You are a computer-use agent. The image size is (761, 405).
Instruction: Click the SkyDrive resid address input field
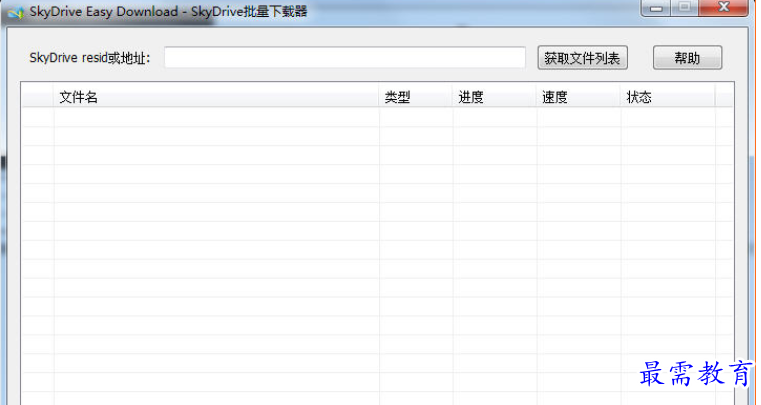point(345,58)
